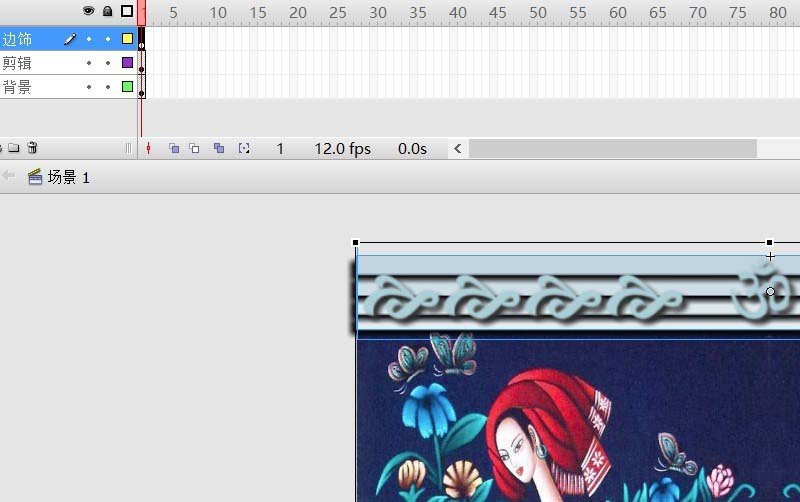This screenshot has height=502, width=800.
Task: Add a new layer folder
Action: click(x=14, y=148)
